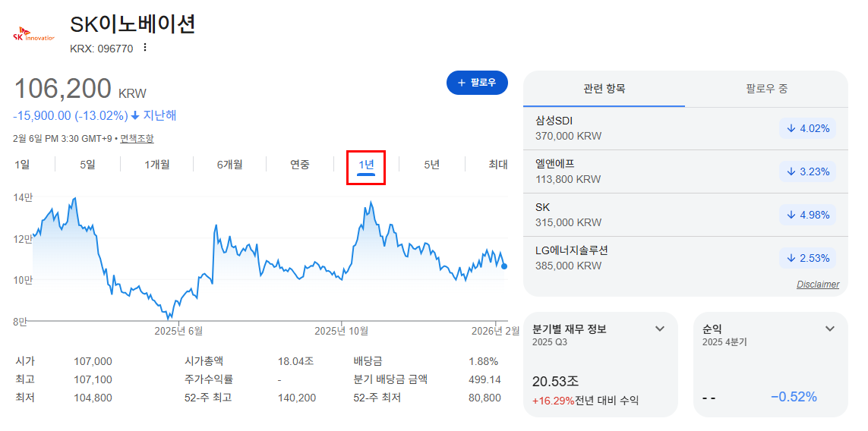Click the 3.23% down change badge
Viewport: 868px width, 431px height.
[807, 171]
